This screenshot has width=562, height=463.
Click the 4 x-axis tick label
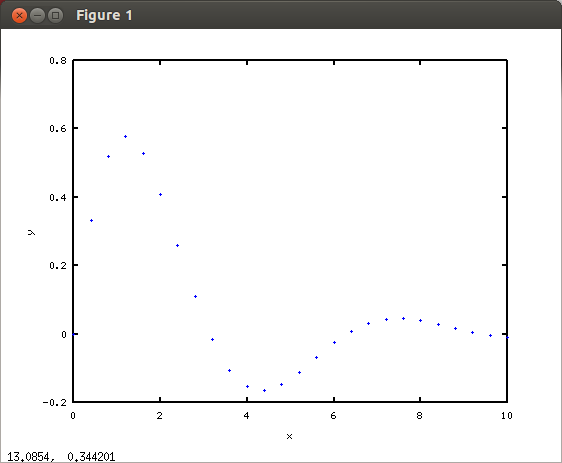[246, 416]
